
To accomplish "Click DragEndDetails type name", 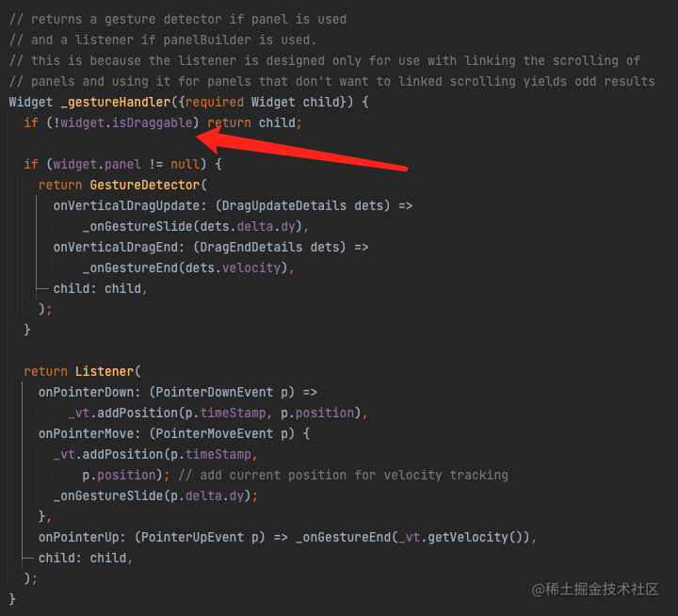I will (x=251, y=248).
